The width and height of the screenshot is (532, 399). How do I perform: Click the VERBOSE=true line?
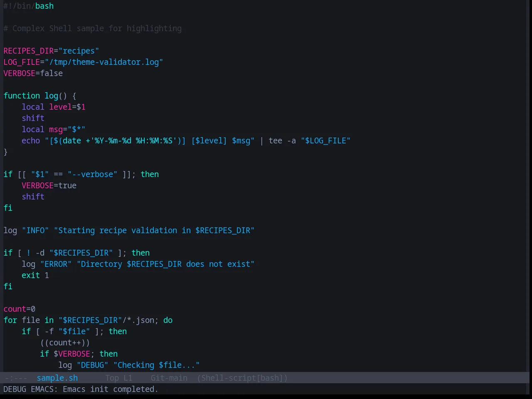tap(49, 185)
